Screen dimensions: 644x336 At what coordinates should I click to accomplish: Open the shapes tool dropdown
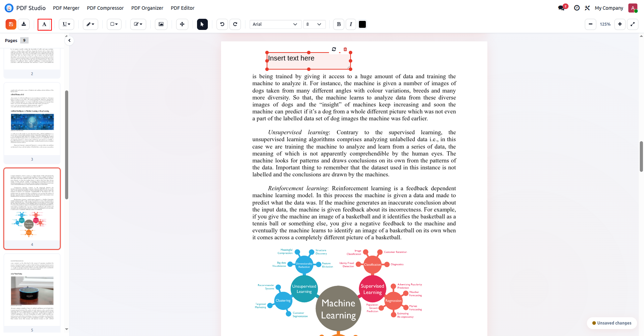[114, 24]
